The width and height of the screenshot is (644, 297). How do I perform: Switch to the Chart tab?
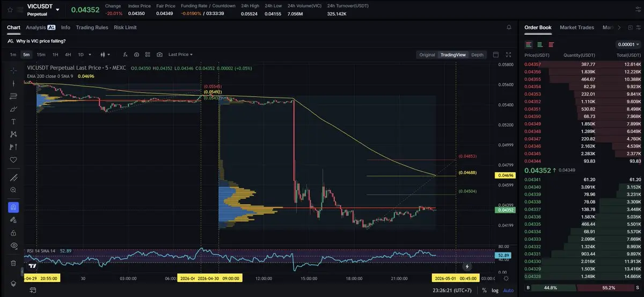[13, 27]
